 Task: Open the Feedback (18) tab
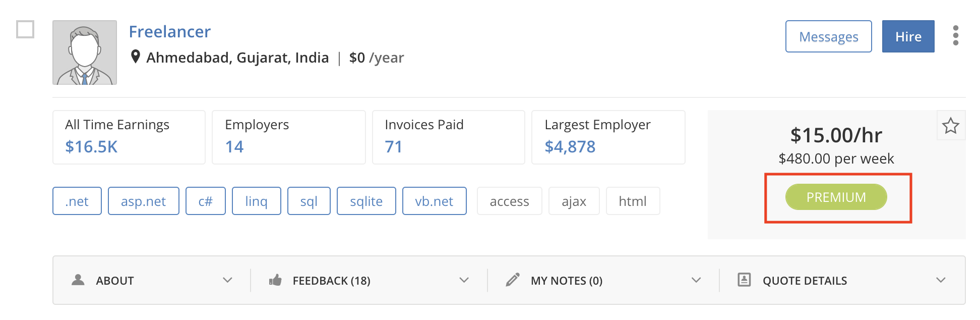(x=331, y=281)
